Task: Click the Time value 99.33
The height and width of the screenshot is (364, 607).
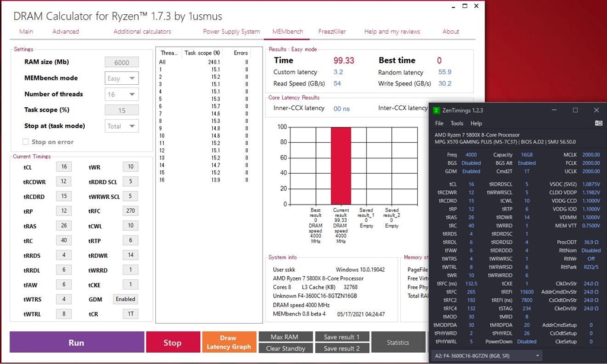Action: coord(344,61)
